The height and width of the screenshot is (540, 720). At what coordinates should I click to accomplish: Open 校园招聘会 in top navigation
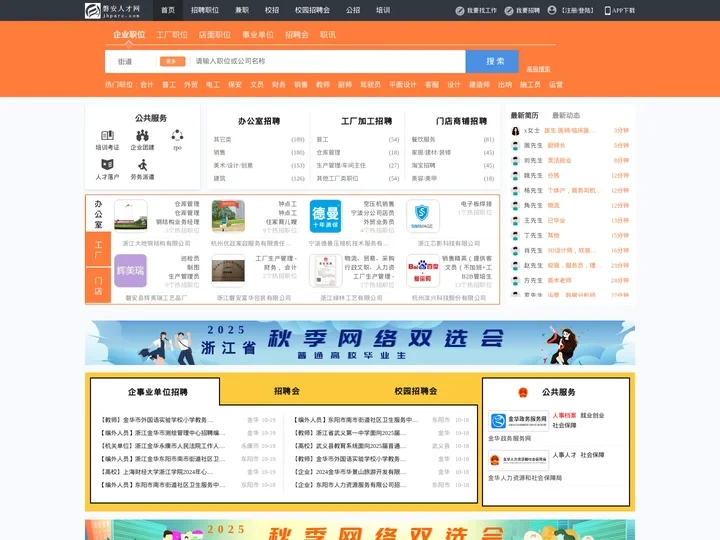coord(312,10)
